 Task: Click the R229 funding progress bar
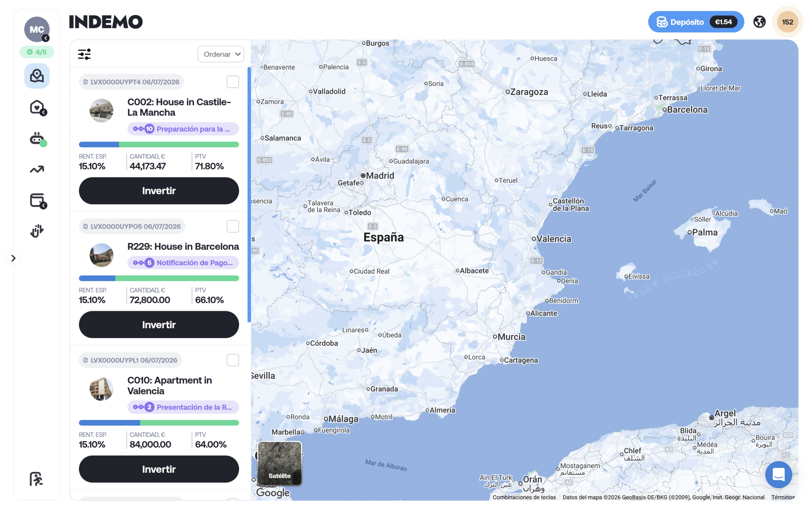coord(159,278)
